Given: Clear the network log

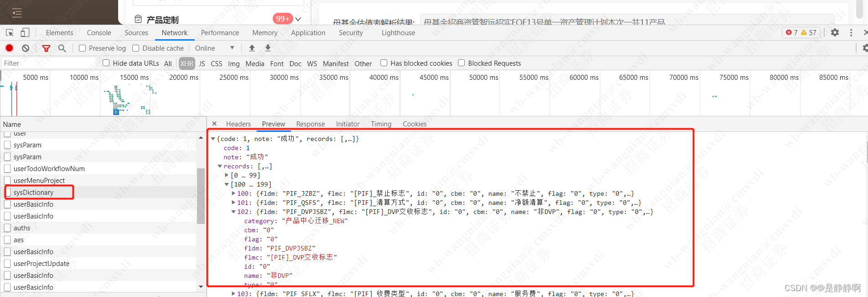Looking at the screenshot, I should [x=26, y=48].
